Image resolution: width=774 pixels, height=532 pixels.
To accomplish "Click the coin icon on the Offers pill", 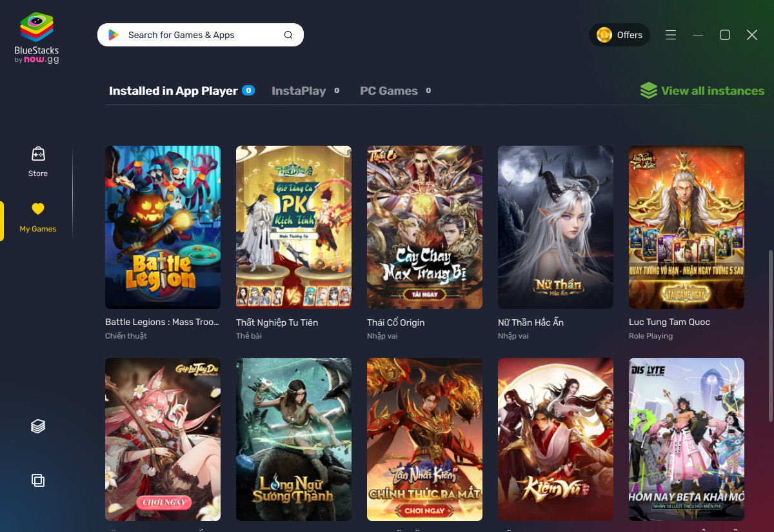I will (x=603, y=34).
